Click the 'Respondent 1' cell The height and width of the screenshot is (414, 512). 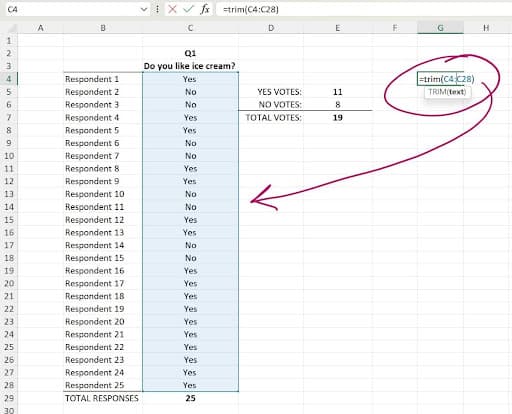click(103, 79)
